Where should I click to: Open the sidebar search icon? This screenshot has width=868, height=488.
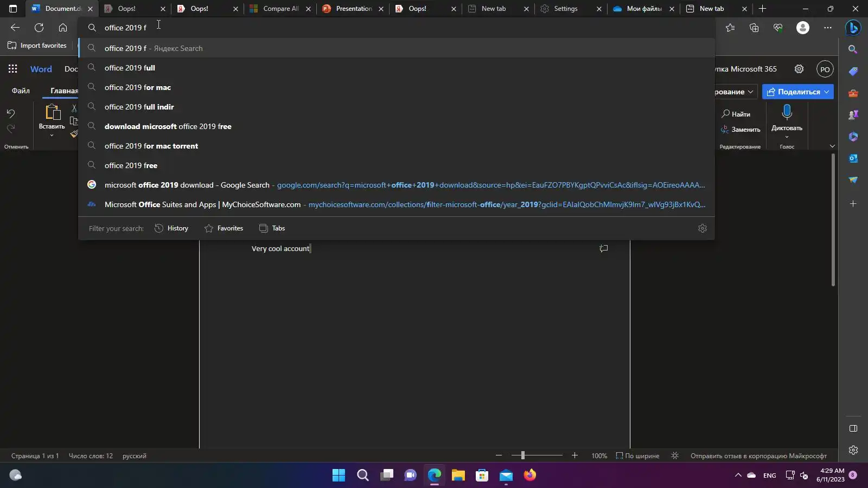(x=853, y=49)
